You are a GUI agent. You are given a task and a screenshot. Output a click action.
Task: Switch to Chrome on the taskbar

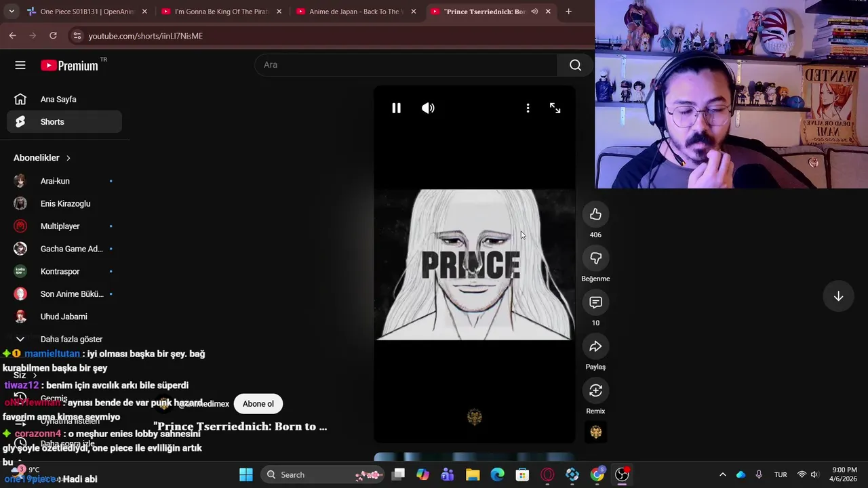tap(597, 474)
